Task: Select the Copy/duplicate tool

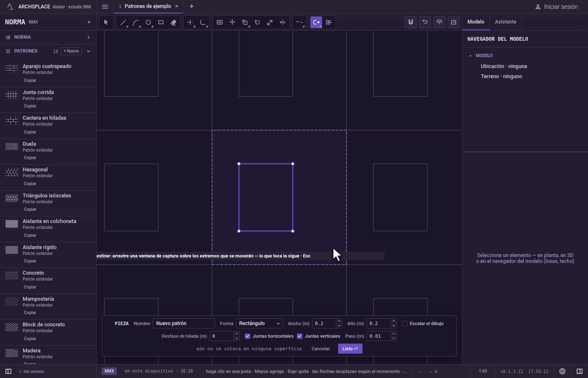Action: 245,22
